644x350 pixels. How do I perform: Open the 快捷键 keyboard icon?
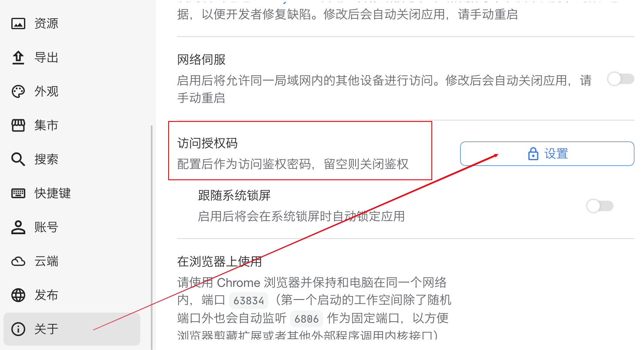(18, 193)
